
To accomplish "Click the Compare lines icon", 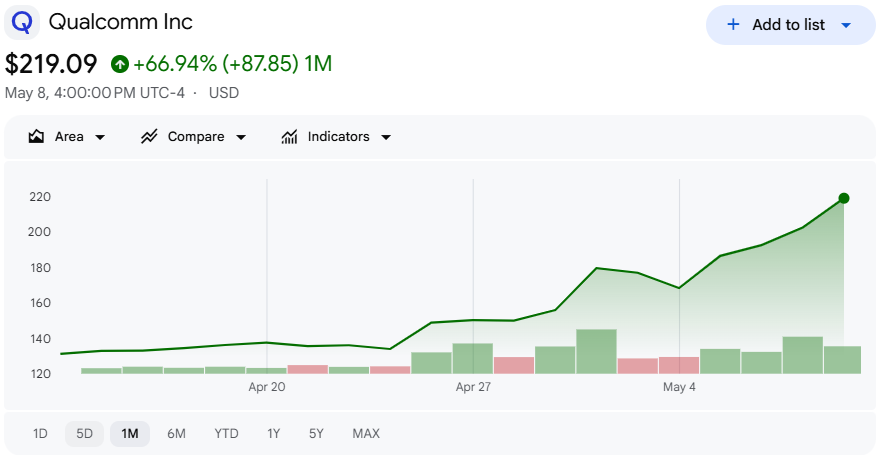I will (x=149, y=136).
